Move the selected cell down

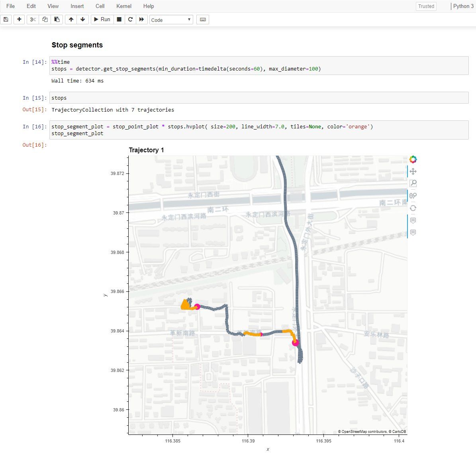point(82,20)
